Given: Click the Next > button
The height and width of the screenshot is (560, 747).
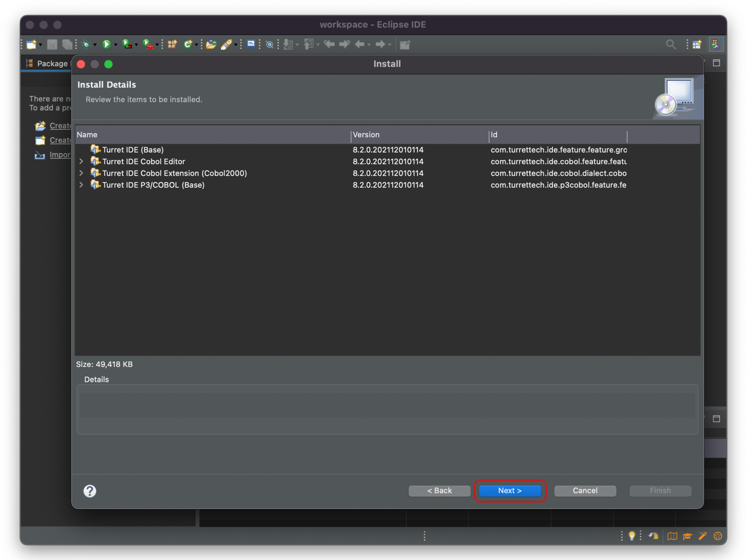Looking at the screenshot, I should [510, 491].
